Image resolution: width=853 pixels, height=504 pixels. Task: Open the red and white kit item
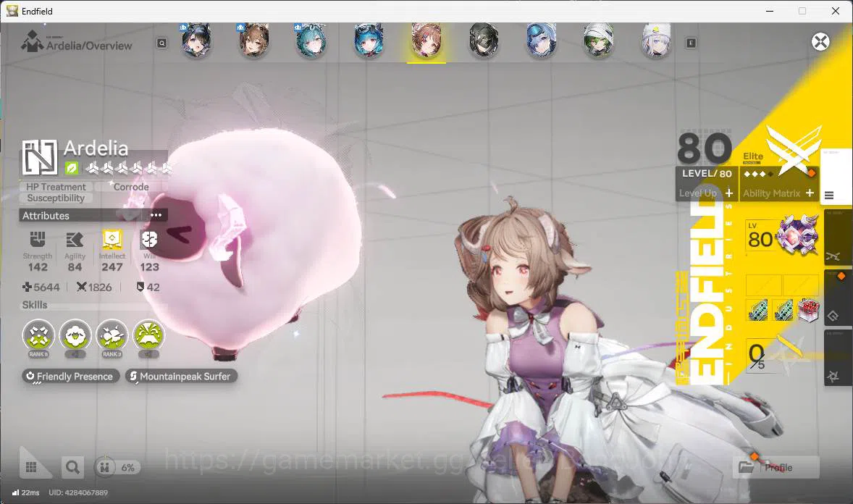[808, 310]
